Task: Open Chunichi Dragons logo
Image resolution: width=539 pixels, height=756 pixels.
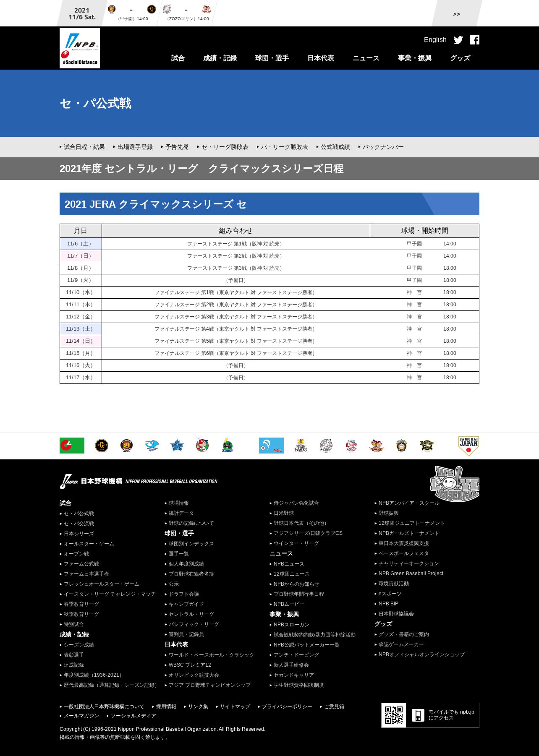Action: pos(152,446)
